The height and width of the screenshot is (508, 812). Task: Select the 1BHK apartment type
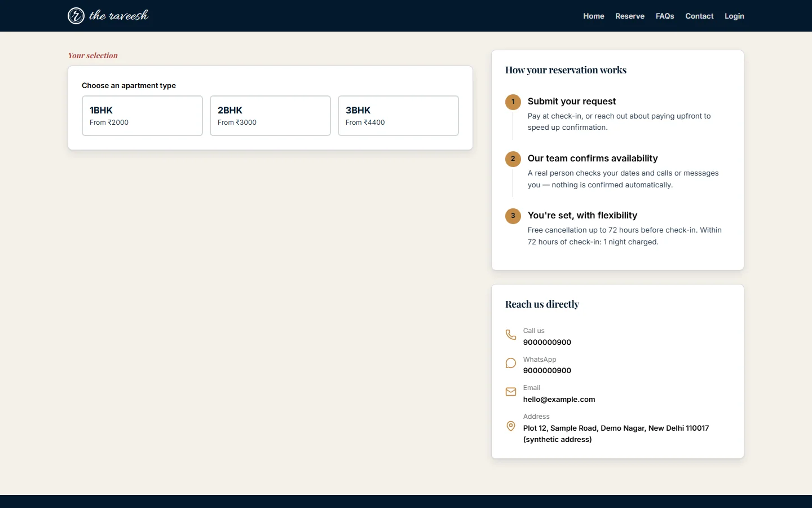pos(142,116)
